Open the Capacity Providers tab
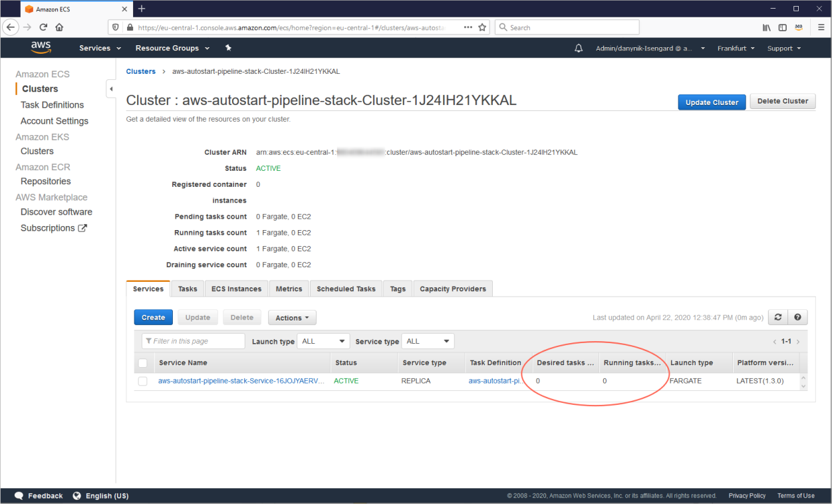 point(453,289)
